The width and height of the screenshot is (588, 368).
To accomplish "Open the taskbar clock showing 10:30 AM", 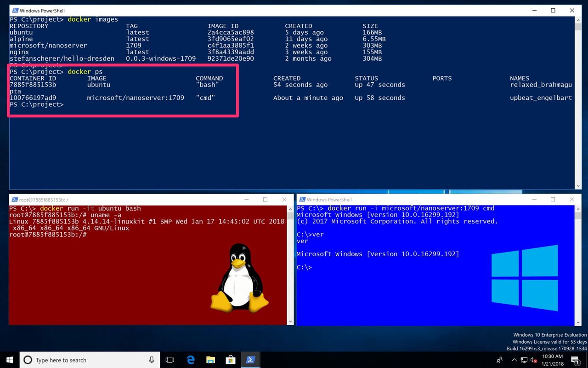I will click(x=553, y=360).
